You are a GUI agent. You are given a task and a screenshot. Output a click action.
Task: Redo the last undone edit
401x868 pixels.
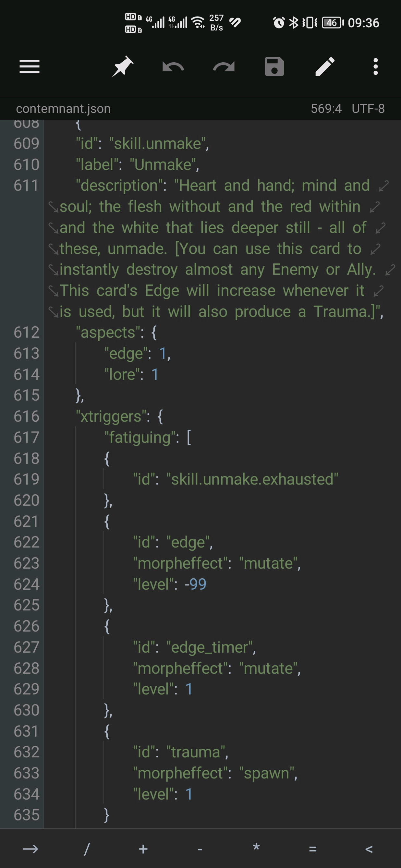pos(224,66)
